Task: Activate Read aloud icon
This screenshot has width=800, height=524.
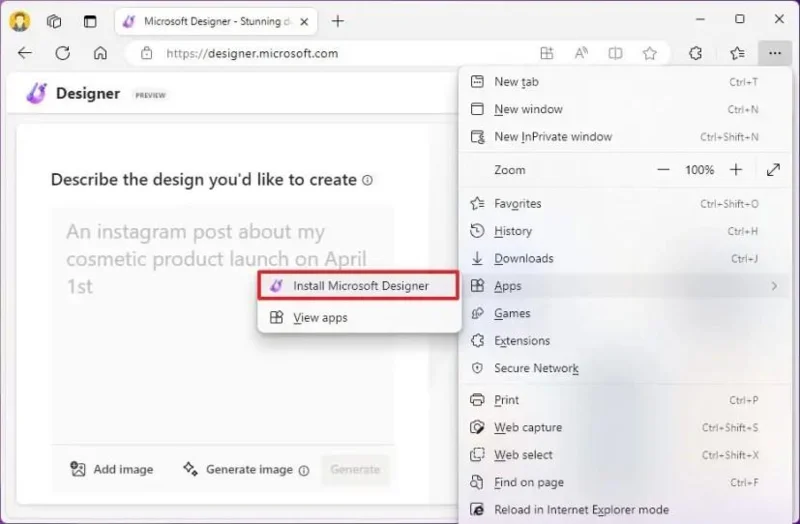Action: click(x=581, y=53)
